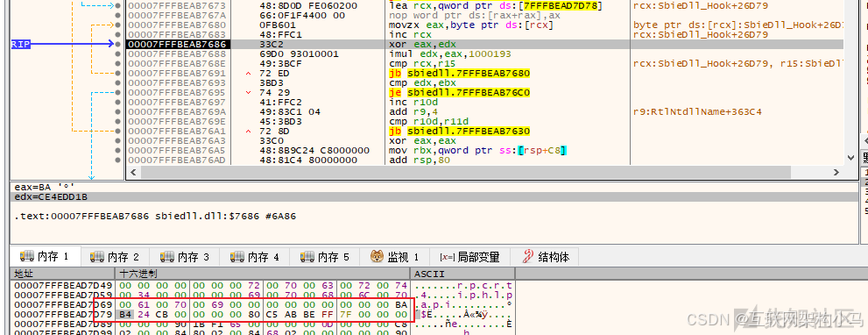Viewport: 868px width, 335px height.
Task: Click the 局部变量 [x=] variables icon
Action: pos(447,257)
